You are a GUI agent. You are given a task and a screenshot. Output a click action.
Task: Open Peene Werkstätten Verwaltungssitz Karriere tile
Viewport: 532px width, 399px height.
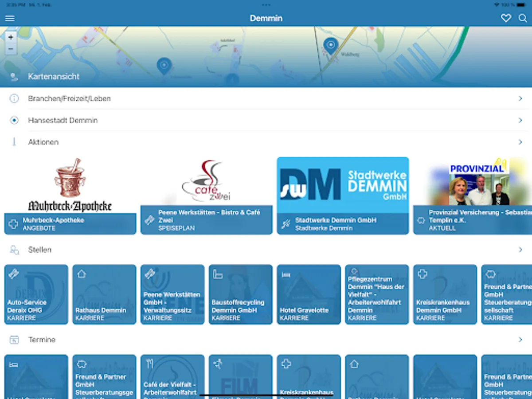(x=172, y=294)
